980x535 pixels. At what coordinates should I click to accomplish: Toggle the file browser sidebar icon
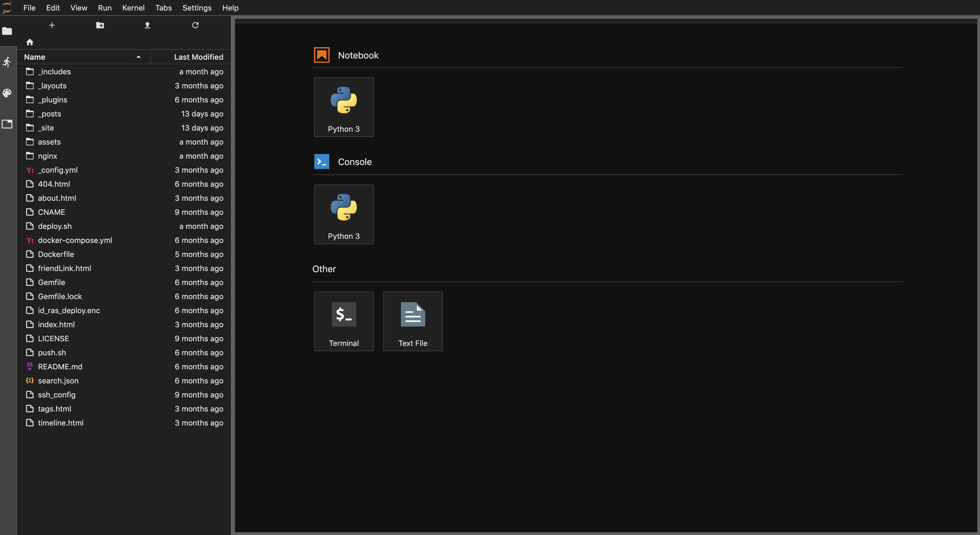[7, 31]
